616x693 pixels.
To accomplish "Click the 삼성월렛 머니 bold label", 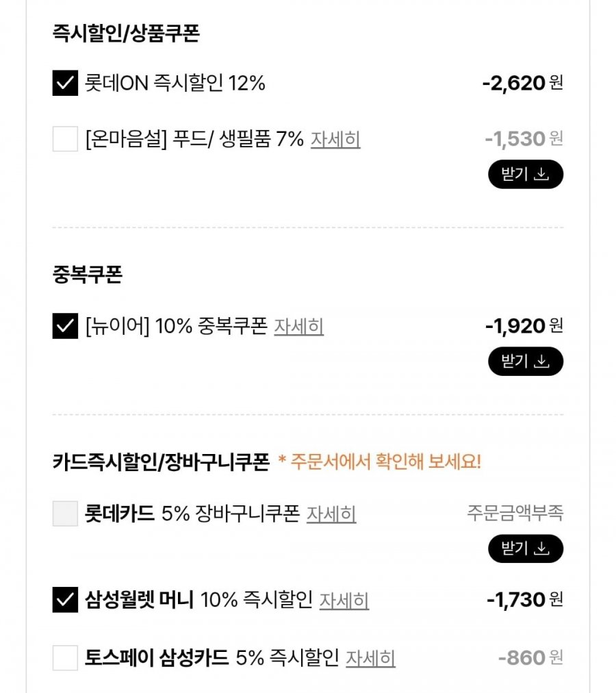I will [x=140, y=601].
